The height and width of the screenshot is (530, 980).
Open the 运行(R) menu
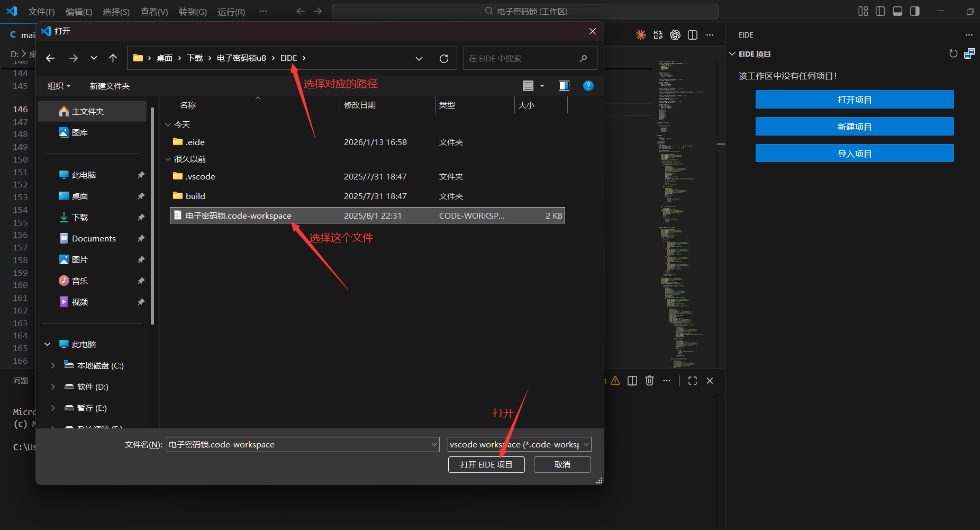(231, 12)
